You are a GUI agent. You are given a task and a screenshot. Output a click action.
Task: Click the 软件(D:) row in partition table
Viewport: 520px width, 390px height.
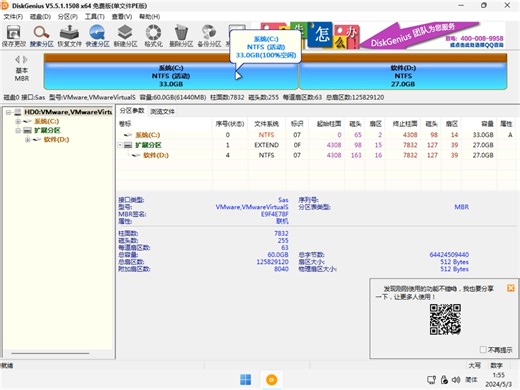click(x=317, y=155)
